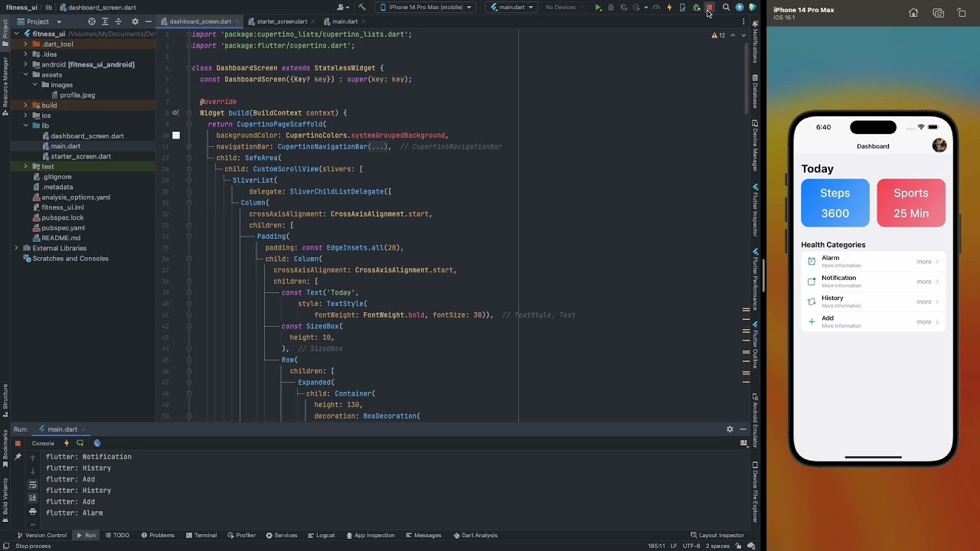The height and width of the screenshot is (551, 980).
Task: Take simulator screenshot camera icon
Action: pyautogui.click(x=938, y=13)
